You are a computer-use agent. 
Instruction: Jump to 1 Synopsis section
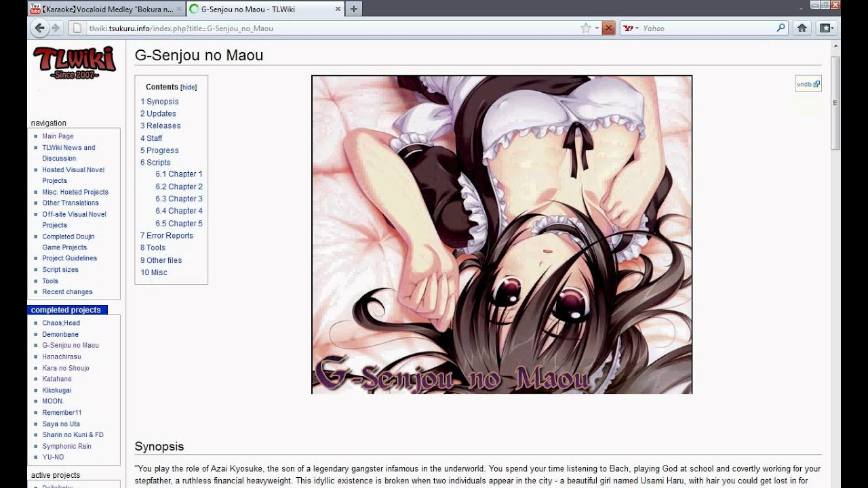click(x=159, y=102)
